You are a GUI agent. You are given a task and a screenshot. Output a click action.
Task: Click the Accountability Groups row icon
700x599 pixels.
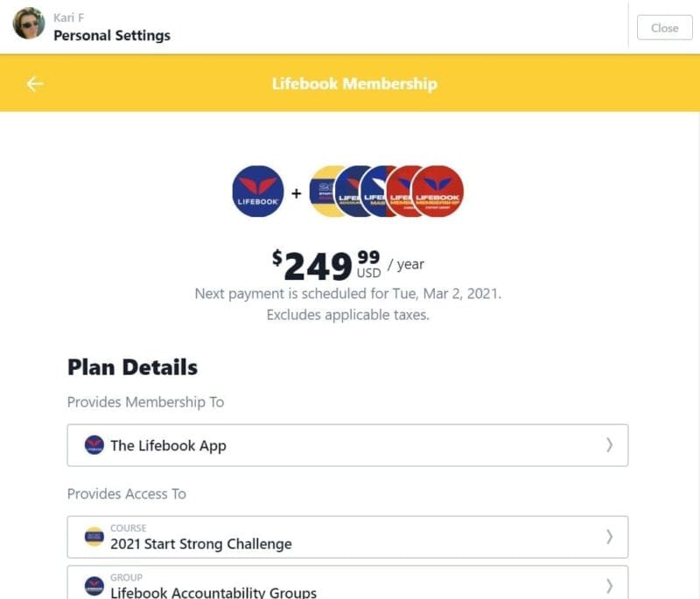pyautogui.click(x=94, y=586)
